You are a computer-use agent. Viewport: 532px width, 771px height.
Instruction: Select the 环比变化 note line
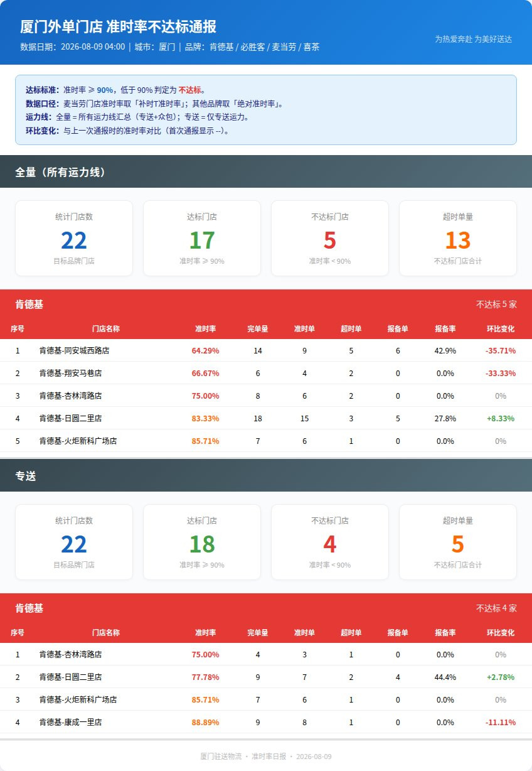click(x=127, y=131)
